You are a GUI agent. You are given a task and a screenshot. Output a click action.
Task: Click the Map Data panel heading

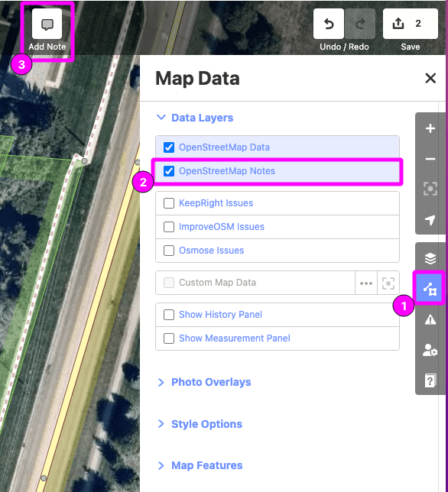pyautogui.click(x=197, y=78)
